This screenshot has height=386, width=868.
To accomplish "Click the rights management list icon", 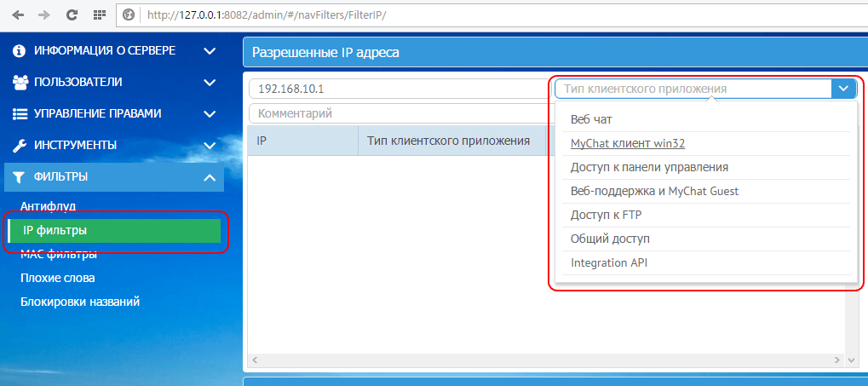I will coord(20,113).
